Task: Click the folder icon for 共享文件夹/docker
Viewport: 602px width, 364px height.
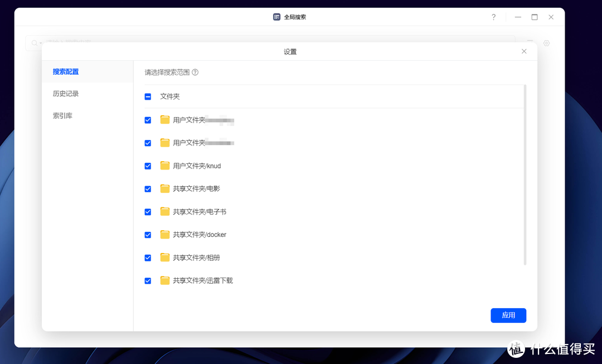Action: 165,234
